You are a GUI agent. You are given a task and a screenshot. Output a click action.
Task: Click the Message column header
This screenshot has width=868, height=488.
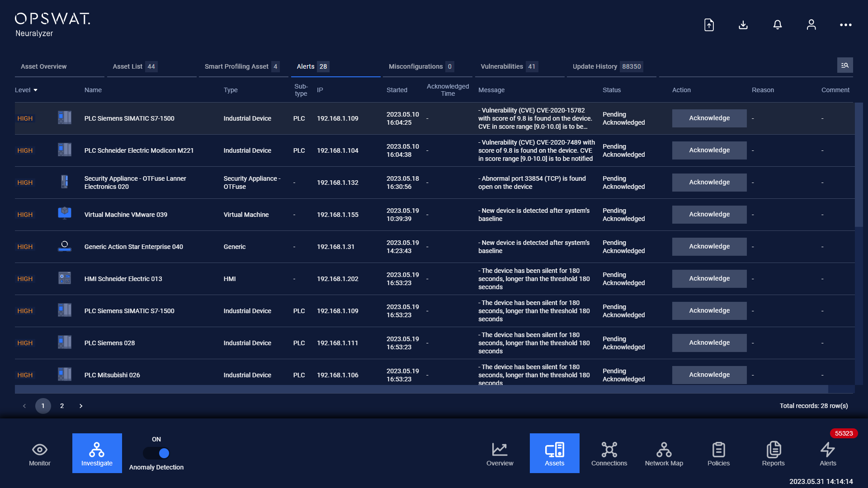(491, 90)
